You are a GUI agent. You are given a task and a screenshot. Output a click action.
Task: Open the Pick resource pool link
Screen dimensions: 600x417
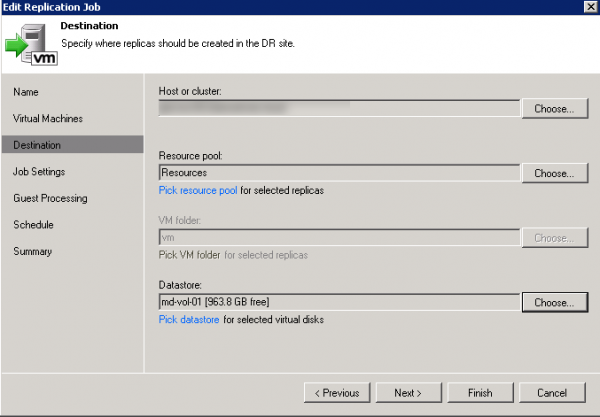198,190
